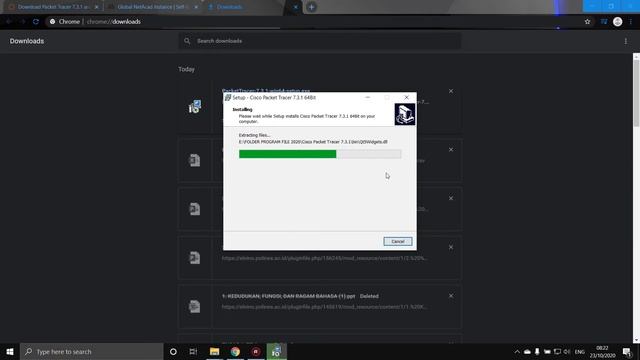This screenshot has height=360, width=640.
Task: Open the volume tray icon
Action: pyautogui.click(x=567, y=352)
